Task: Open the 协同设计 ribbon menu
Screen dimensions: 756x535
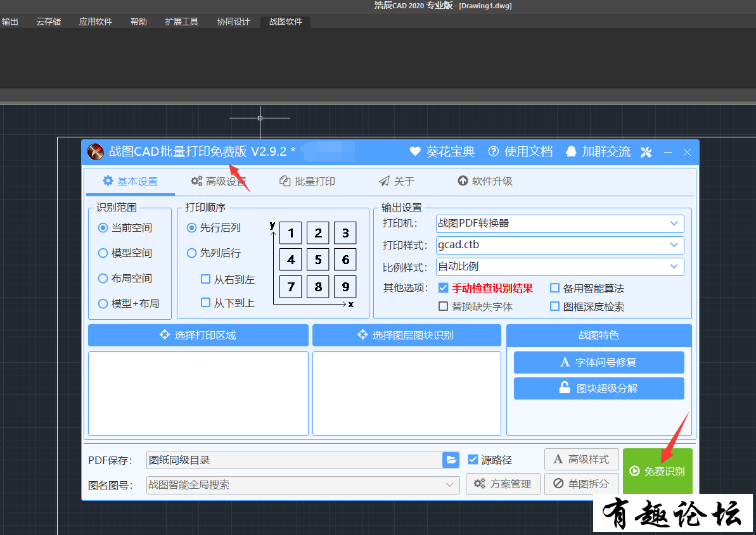Action: pyautogui.click(x=234, y=22)
